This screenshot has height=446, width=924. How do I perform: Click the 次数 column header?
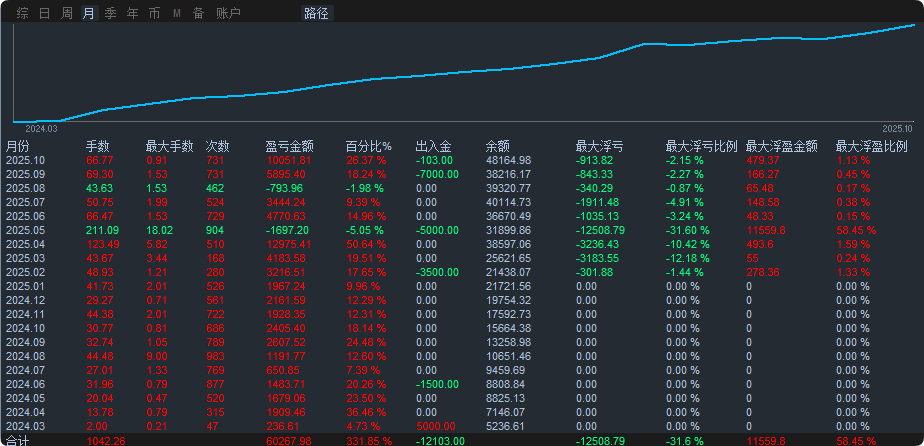tap(217, 146)
